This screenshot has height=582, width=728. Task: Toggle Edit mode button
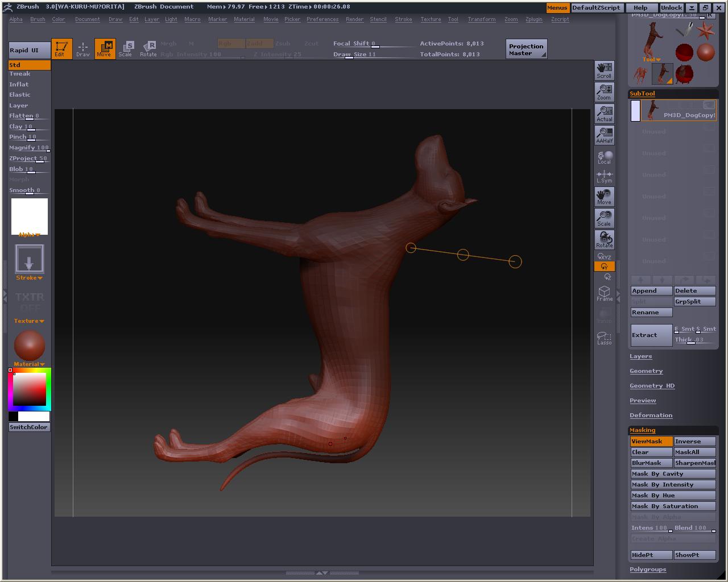click(61, 48)
